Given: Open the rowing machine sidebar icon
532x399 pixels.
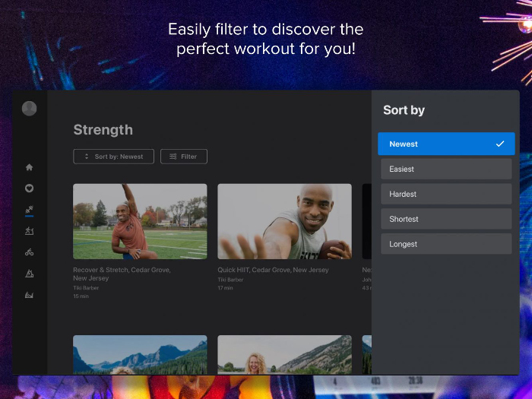Looking at the screenshot, I should click(x=29, y=295).
